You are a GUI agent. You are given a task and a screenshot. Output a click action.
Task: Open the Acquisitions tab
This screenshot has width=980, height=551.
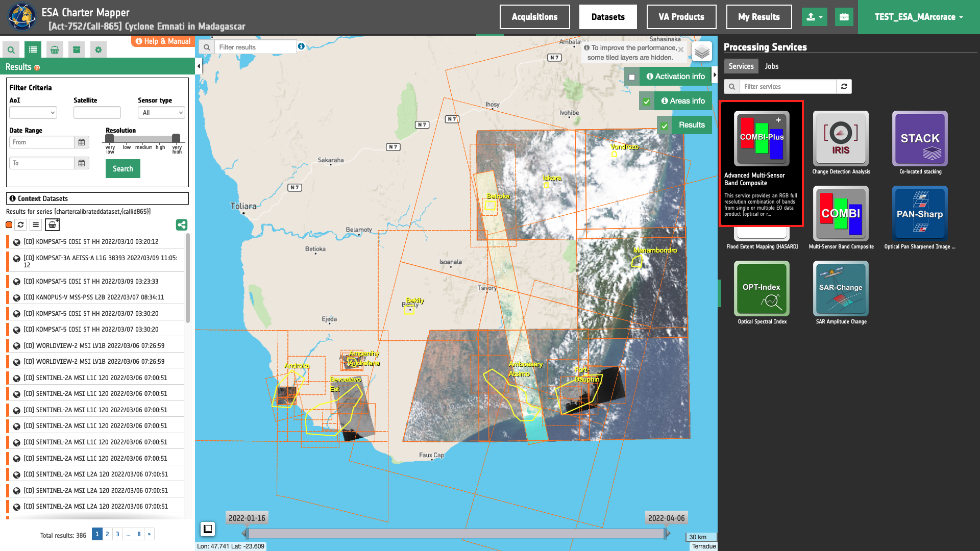pyautogui.click(x=534, y=17)
